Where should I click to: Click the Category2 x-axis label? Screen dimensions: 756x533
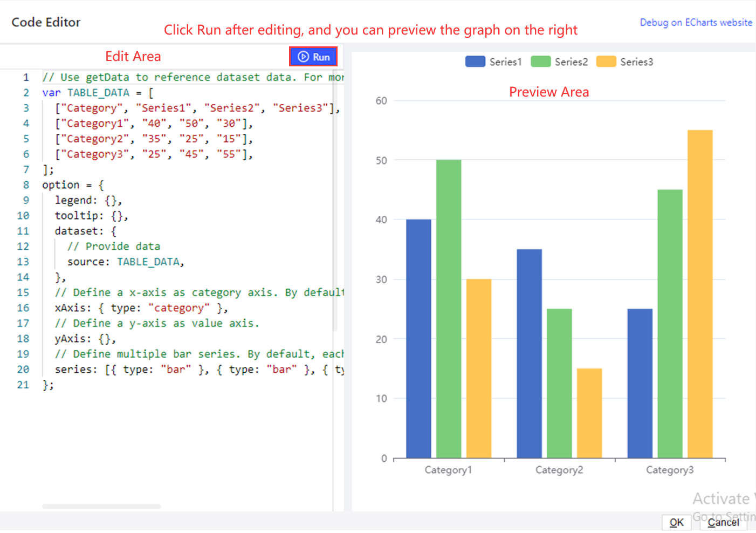coord(559,470)
